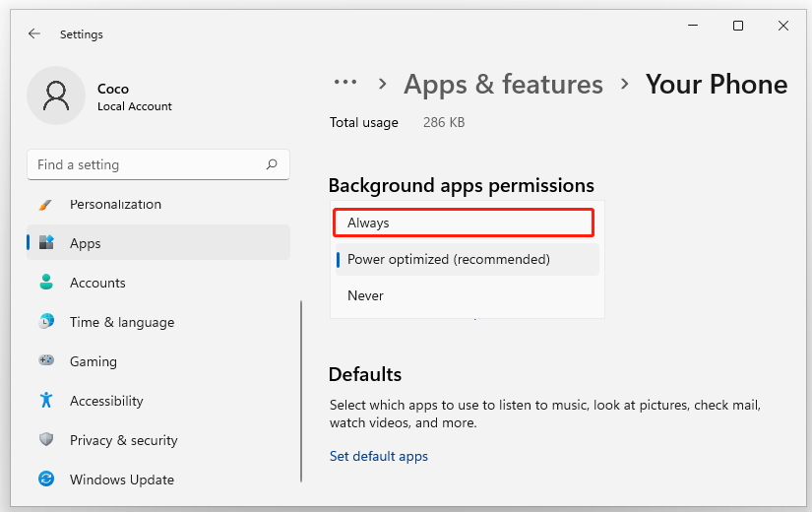The width and height of the screenshot is (812, 512).
Task: Minimize the Settings window
Action: point(693,26)
